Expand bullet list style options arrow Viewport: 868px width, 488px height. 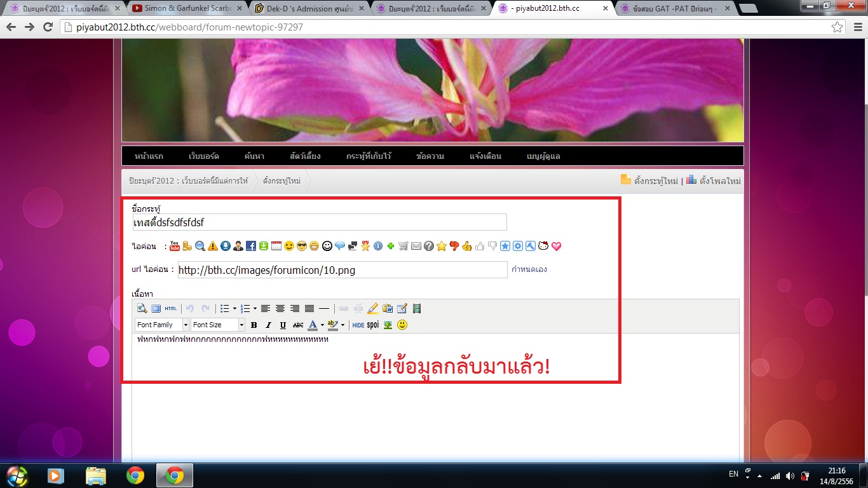pyautogui.click(x=234, y=309)
